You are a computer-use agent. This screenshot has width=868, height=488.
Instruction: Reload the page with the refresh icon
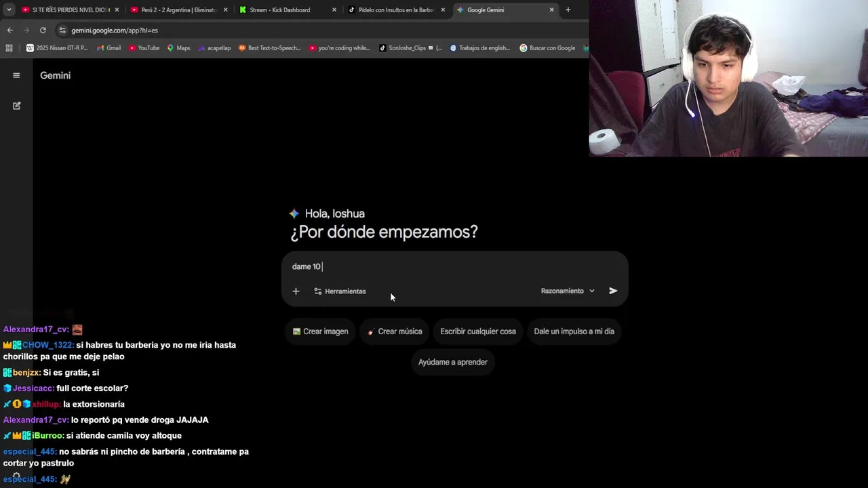pyautogui.click(x=43, y=30)
